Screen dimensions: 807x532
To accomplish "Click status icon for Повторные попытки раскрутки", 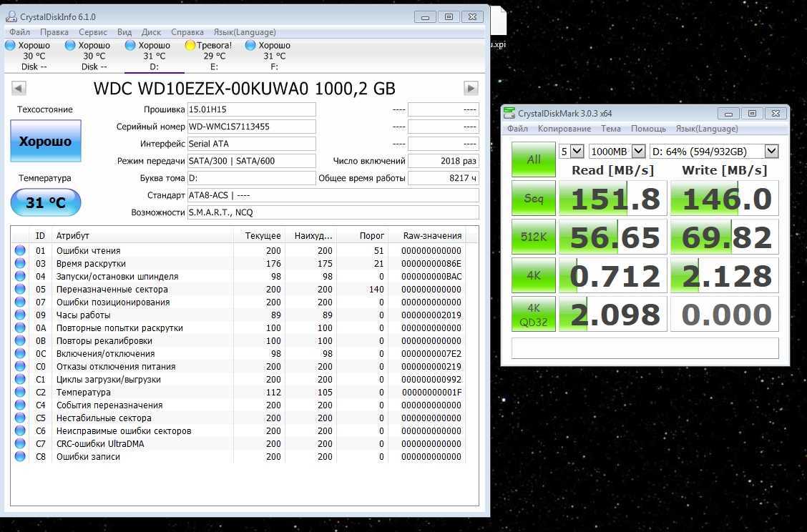I will [20, 327].
